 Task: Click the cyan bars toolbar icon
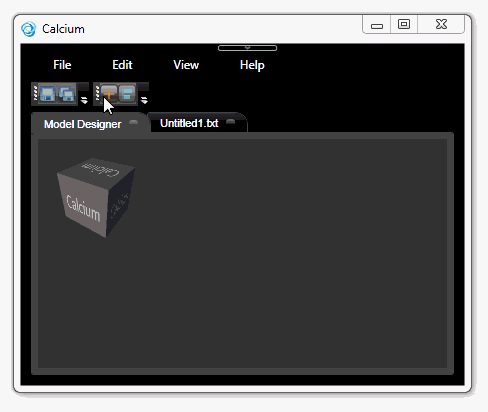tap(127, 93)
